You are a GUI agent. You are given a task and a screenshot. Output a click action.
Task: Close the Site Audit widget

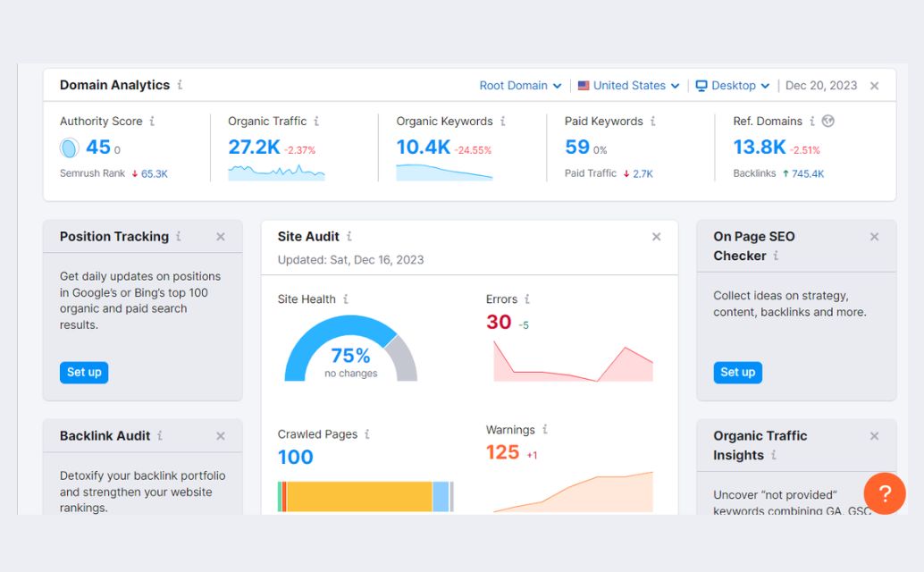click(657, 237)
